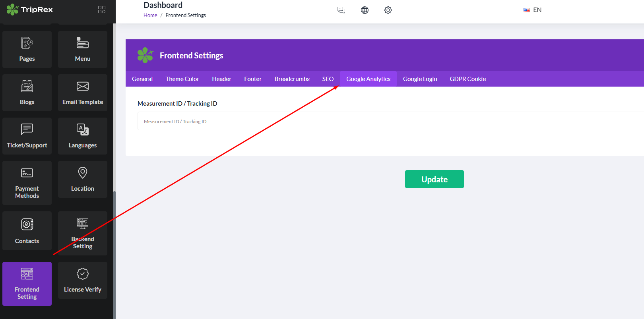Click the globe icon in top bar
The width and height of the screenshot is (644, 319).
(365, 10)
